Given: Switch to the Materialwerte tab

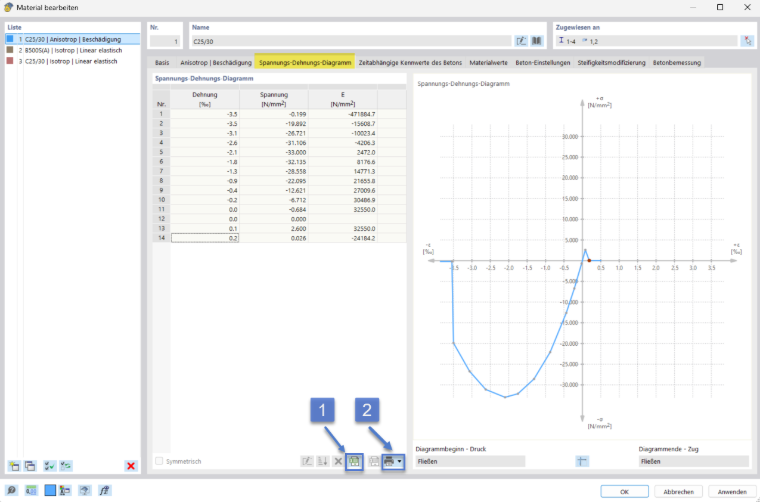Looking at the screenshot, I should tap(489, 63).
